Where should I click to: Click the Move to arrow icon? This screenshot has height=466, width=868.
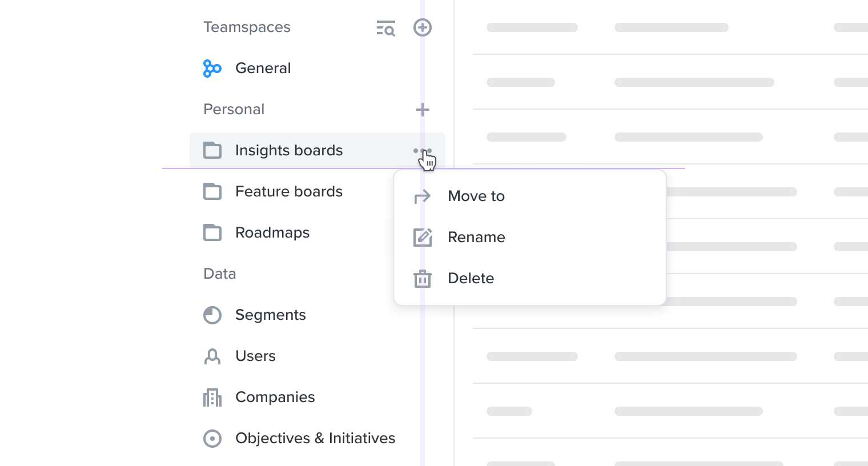(x=423, y=196)
